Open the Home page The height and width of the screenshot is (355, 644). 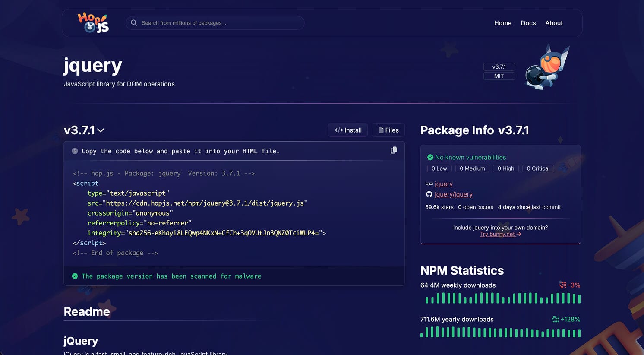tap(502, 23)
